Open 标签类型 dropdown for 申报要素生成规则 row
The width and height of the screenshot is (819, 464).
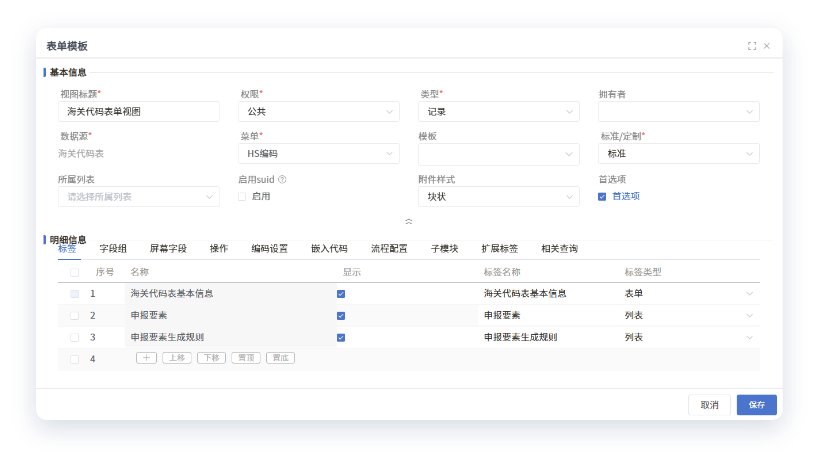tap(749, 338)
